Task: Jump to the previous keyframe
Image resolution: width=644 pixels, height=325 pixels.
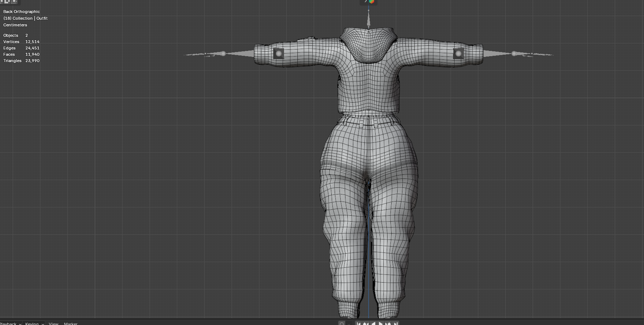Action: [366, 324]
